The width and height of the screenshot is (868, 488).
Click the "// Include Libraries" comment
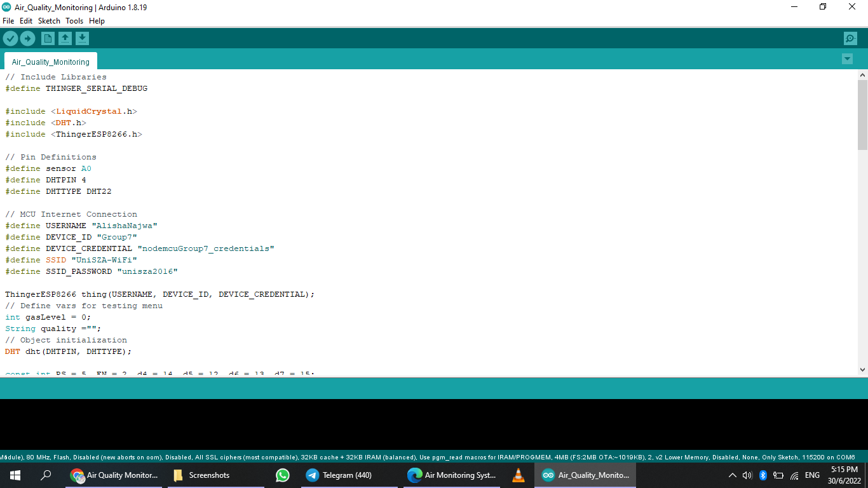56,77
